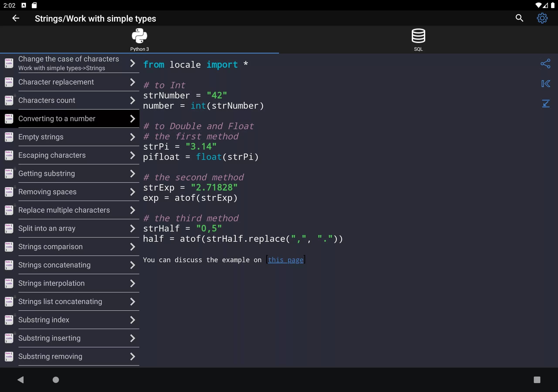This screenshot has width=558, height=392.
Task: Click code icon beside Replace multiple characters
Action: (x=9, y=210)
